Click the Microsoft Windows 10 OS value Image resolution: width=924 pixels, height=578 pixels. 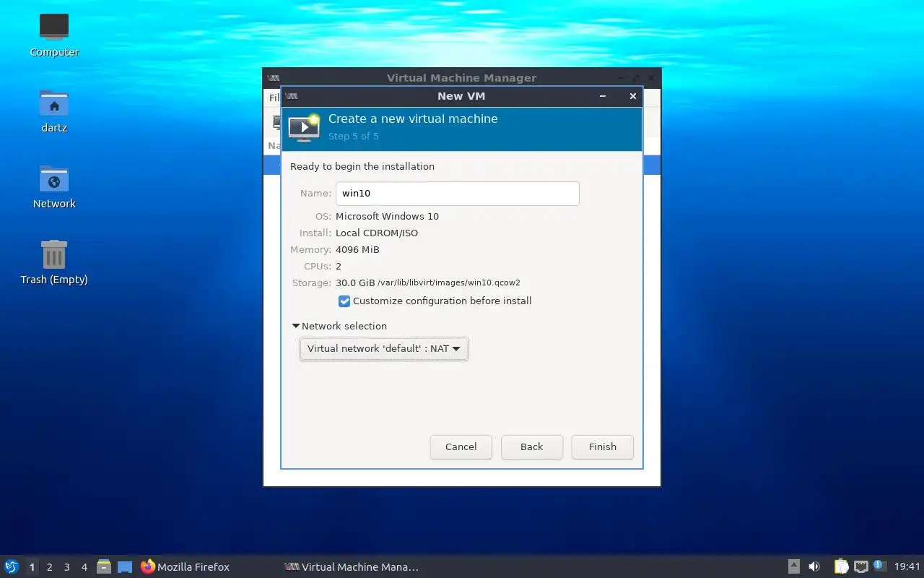click(x=387, y=216)
